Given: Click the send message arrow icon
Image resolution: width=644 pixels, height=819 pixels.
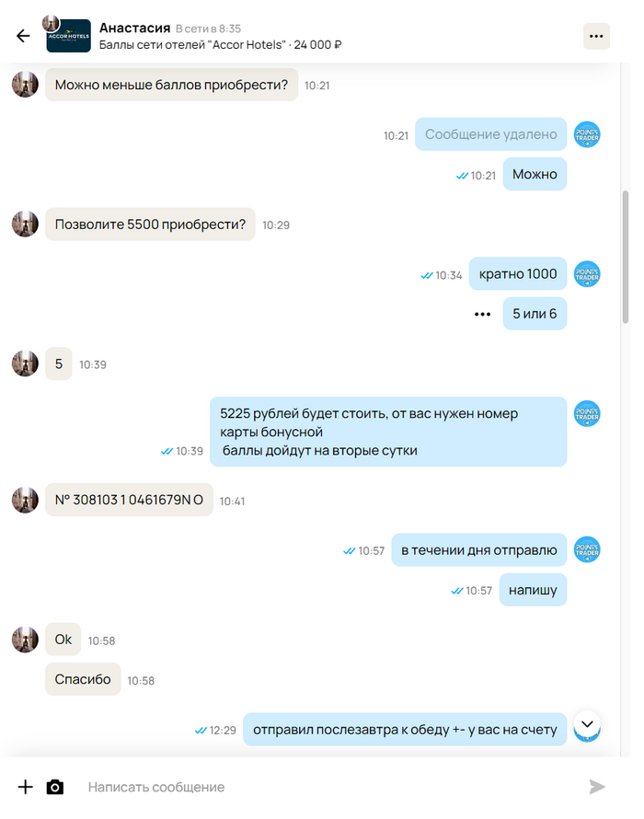Looking at the screenshot, I should (x=596, y=787).
